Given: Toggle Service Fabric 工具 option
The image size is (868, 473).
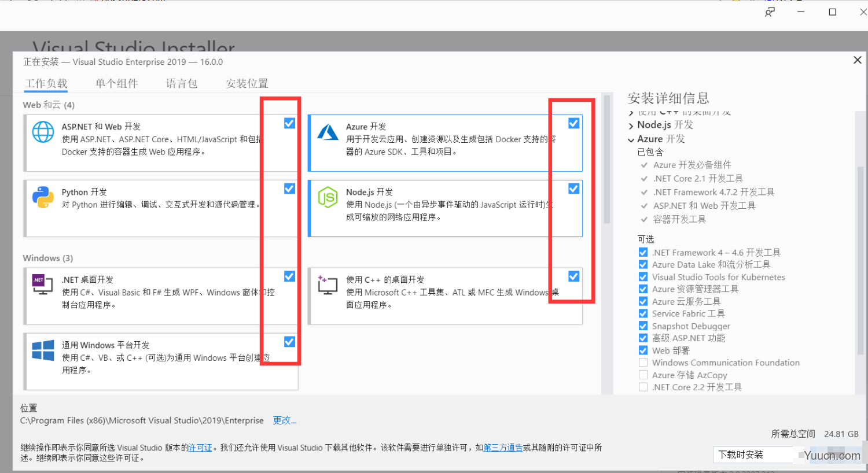Looking at the screenshot, I should (643, 313).
